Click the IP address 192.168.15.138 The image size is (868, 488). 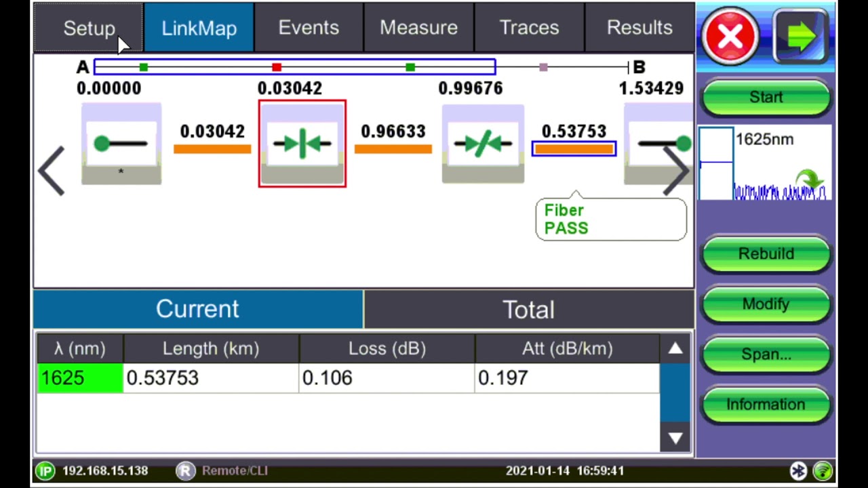[x=105, y=470]
